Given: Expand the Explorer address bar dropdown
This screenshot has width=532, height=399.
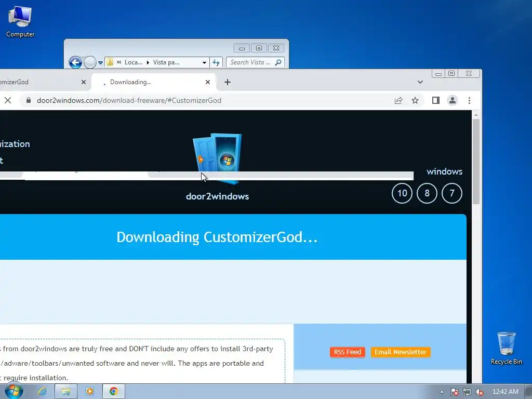Looking at the screenshot, I should (204, 62).
